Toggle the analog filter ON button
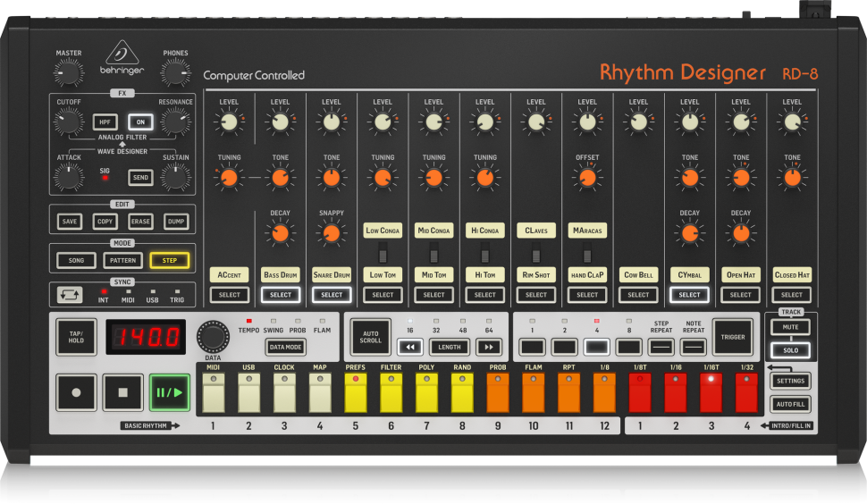This screenshot has width=867, height=504. [139, 122]
